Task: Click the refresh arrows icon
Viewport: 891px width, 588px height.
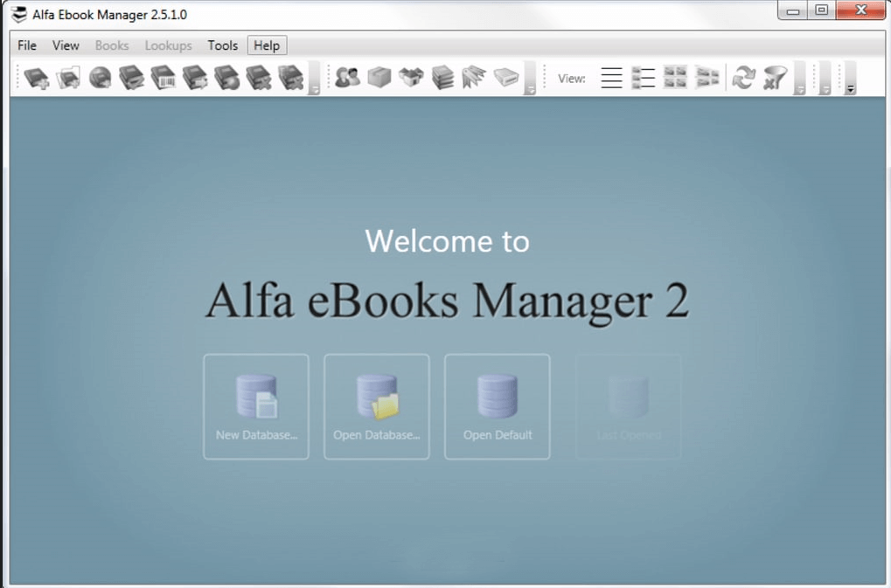Action: [743, 78]
